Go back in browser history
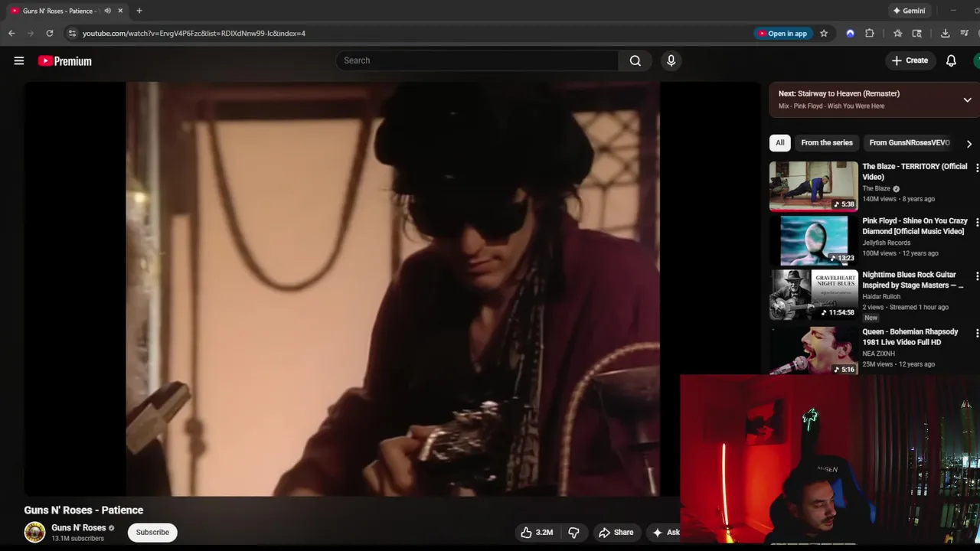 tap(11, 34)
